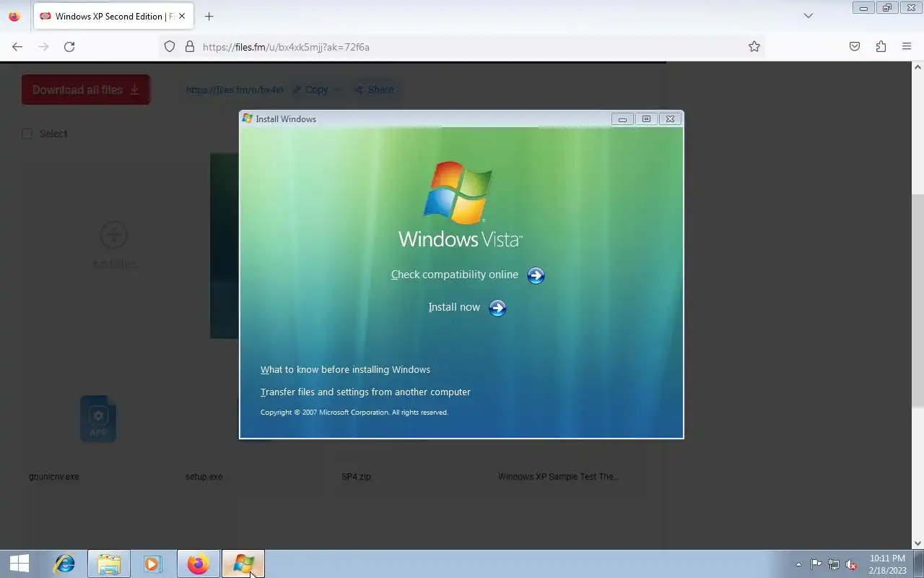Open Windows Media Player from the taskbar
The height and width of the screenshot is (578, 924).
point(153,564)
